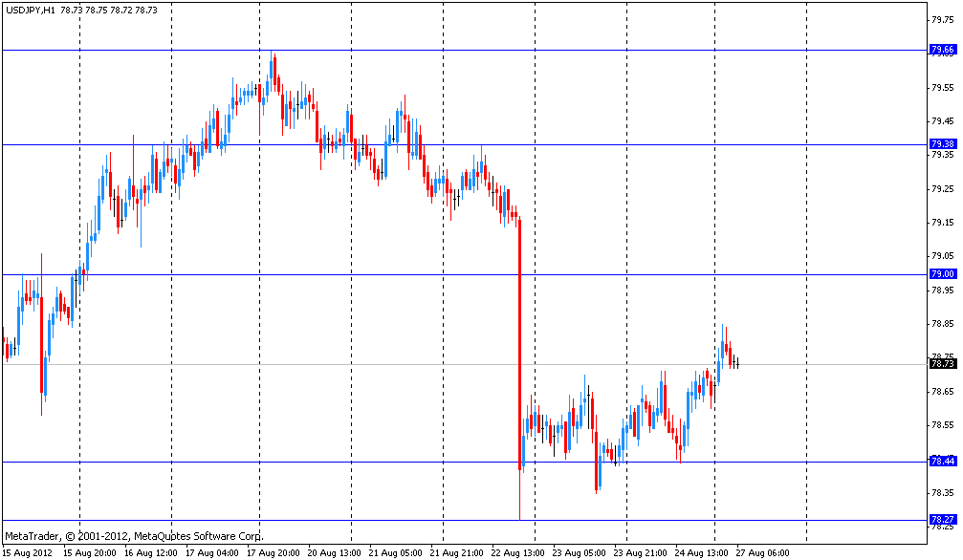
Task: Click the 79.15 price scale value
Action: coord(942,223)
